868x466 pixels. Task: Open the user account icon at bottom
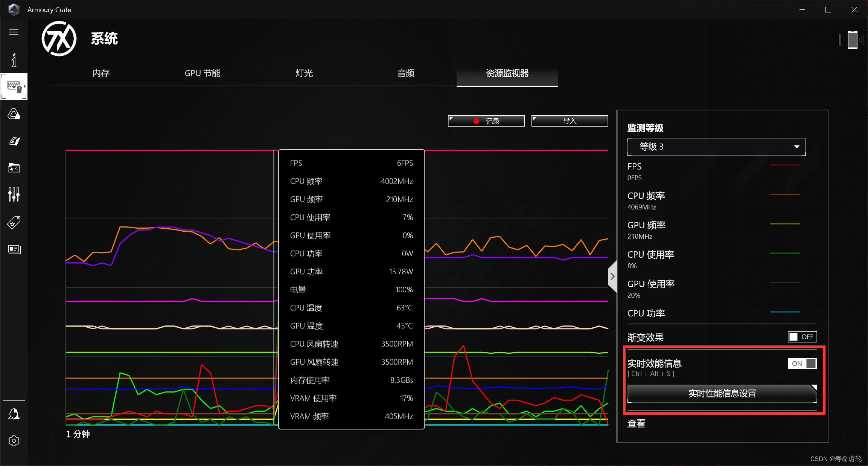tap(14, 414)
